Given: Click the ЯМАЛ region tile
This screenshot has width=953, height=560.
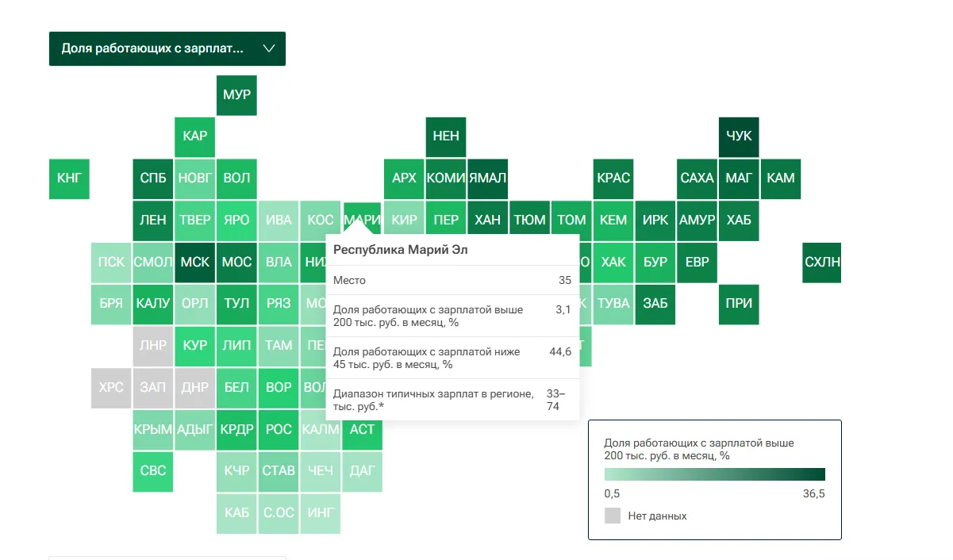Looking at the screenshot, I should coord(488,178).
